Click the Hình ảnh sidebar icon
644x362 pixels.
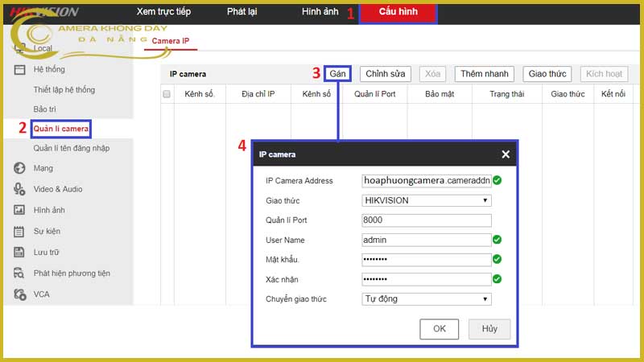(x=19, y=210)
